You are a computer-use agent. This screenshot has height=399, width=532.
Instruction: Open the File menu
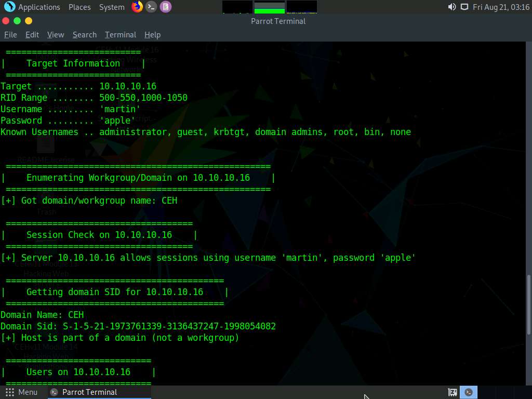tap(10, 35)
